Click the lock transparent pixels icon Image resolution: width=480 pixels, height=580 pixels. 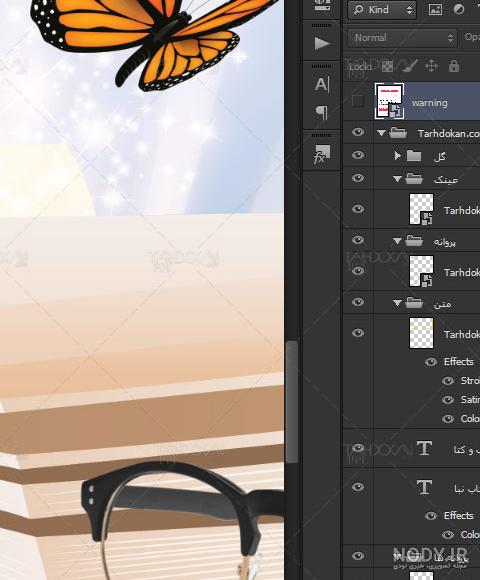coord(387,66)
